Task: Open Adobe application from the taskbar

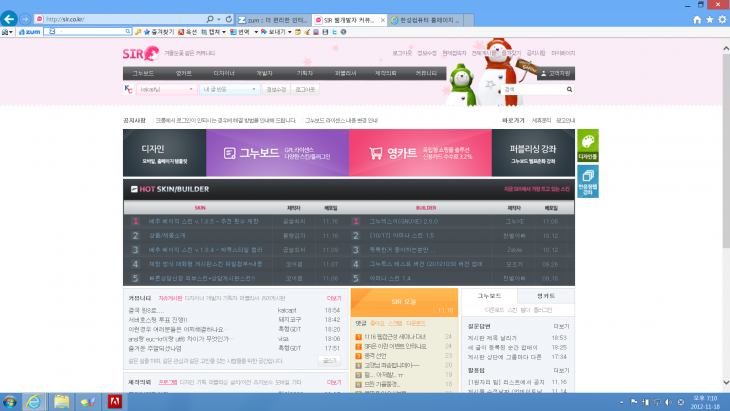Action: pos(114,401)
